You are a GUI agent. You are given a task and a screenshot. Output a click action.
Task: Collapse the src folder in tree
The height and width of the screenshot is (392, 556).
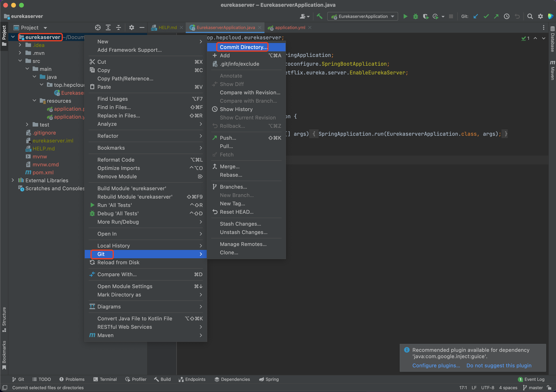coord(20,61)
